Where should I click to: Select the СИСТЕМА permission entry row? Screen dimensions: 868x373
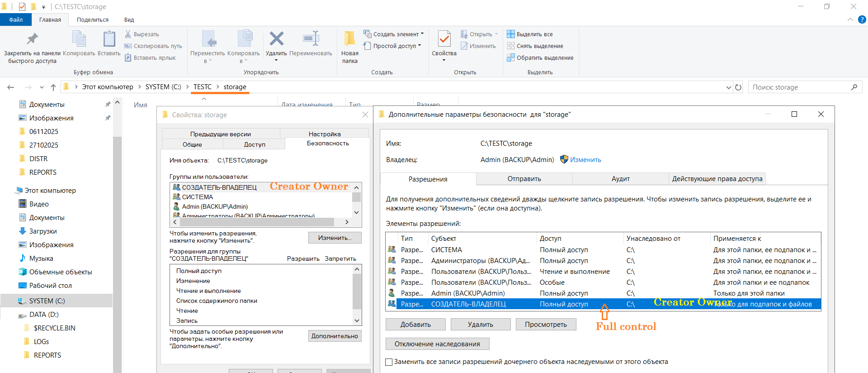point(603,250)
